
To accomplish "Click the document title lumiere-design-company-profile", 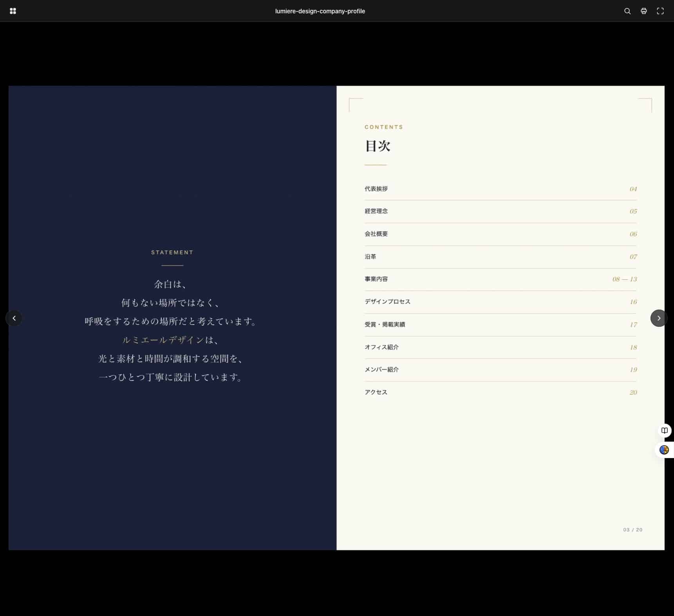I will (x=320, y=11).
